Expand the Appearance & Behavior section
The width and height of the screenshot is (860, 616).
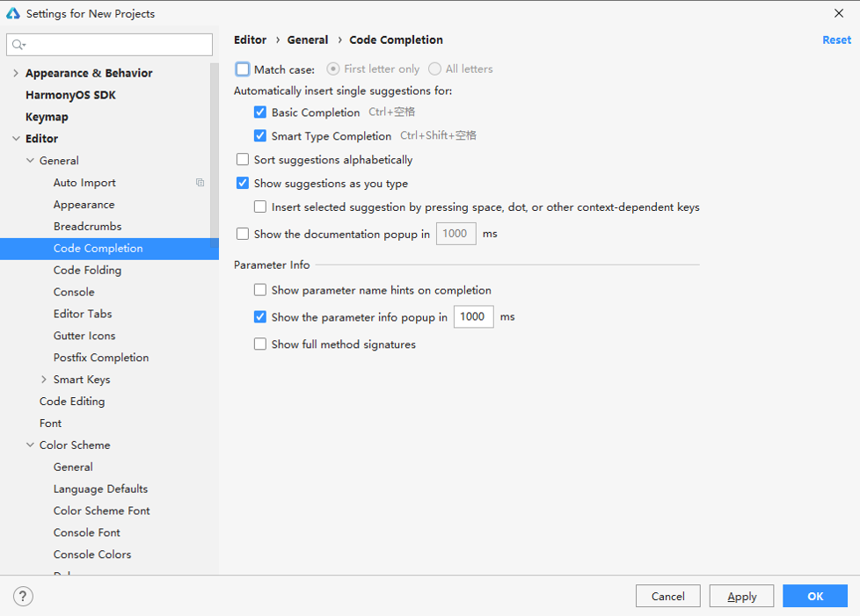click(15, 73)
